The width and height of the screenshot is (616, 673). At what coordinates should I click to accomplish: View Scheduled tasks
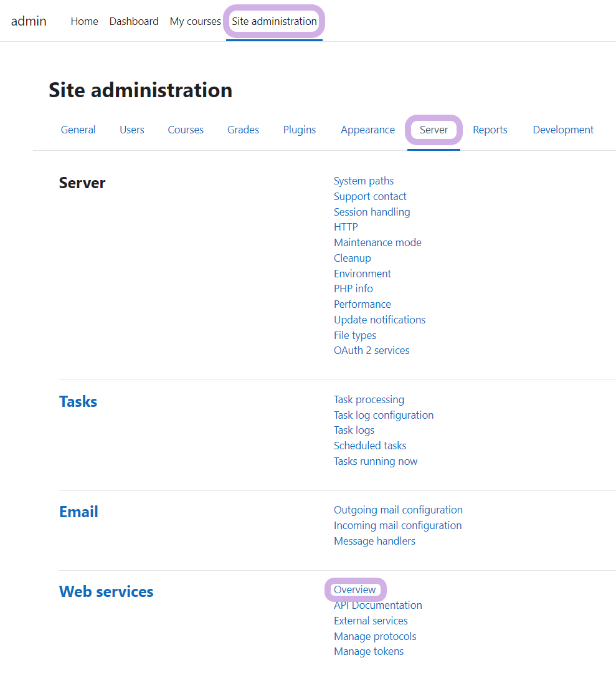pos(370,446)
